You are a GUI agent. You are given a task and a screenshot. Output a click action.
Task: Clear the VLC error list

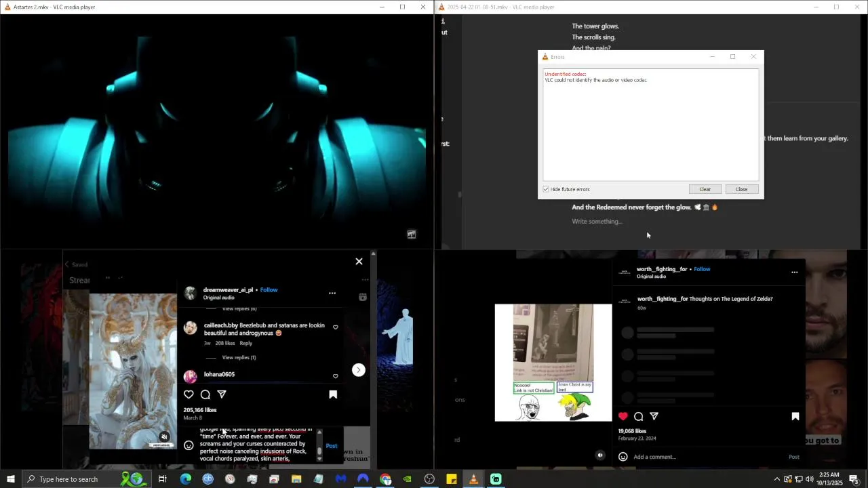pyautogui.click(x=705, y=189)
